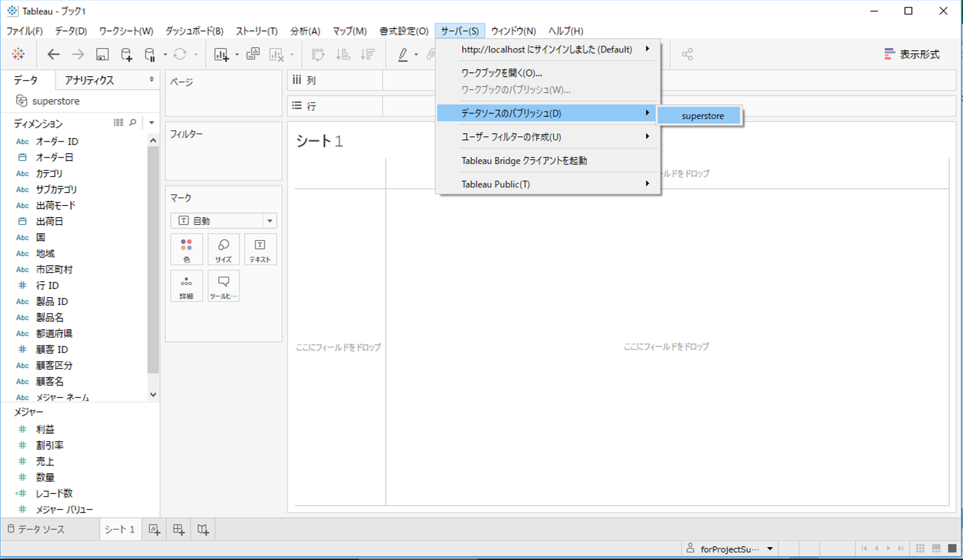This screenshot has width=963, height=560.
Task: Open the Dimensions pane options dropdown arrow
Action: [152, 122]
